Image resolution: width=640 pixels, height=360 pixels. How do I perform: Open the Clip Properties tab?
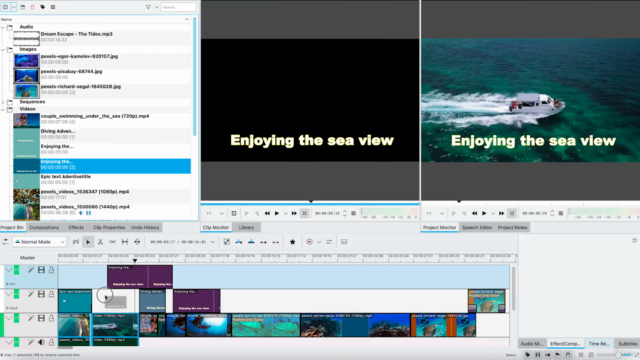coord(109,227)
